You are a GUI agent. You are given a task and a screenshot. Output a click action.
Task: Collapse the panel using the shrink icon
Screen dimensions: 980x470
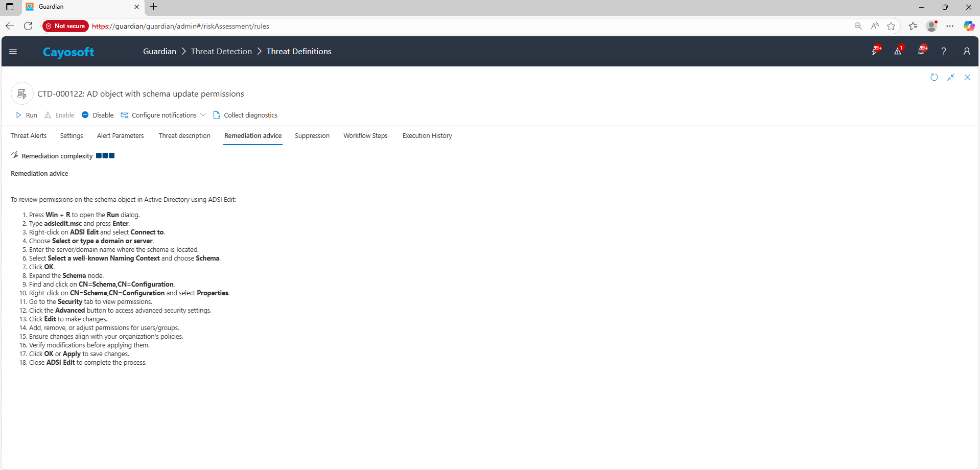pos(950,77)
